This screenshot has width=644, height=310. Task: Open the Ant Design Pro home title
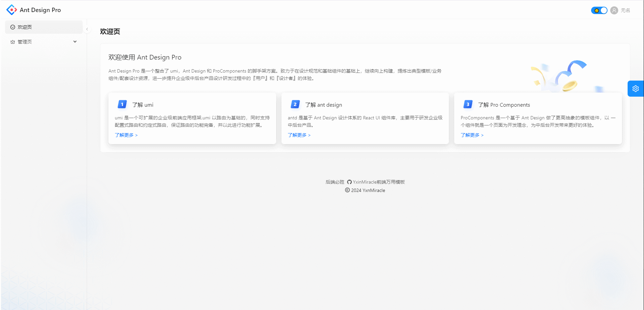40,10
